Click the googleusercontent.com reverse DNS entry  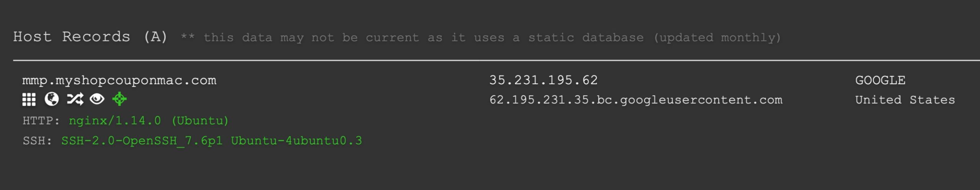coord(635,100)
